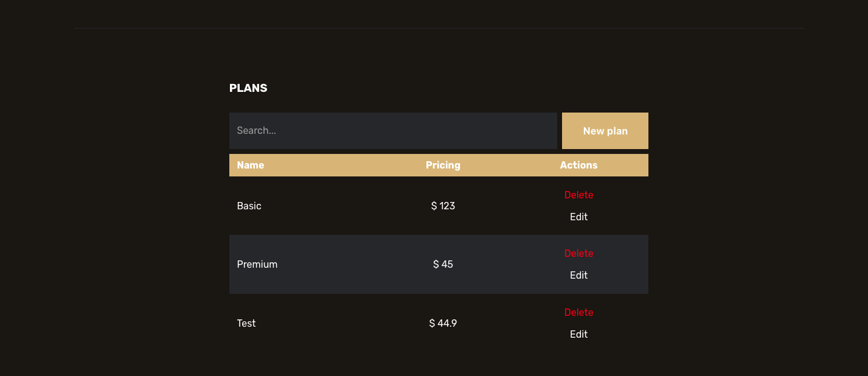Click the PLANS heading
The width and height of the screenshot is (868, 376).
(x=248, y=88)
